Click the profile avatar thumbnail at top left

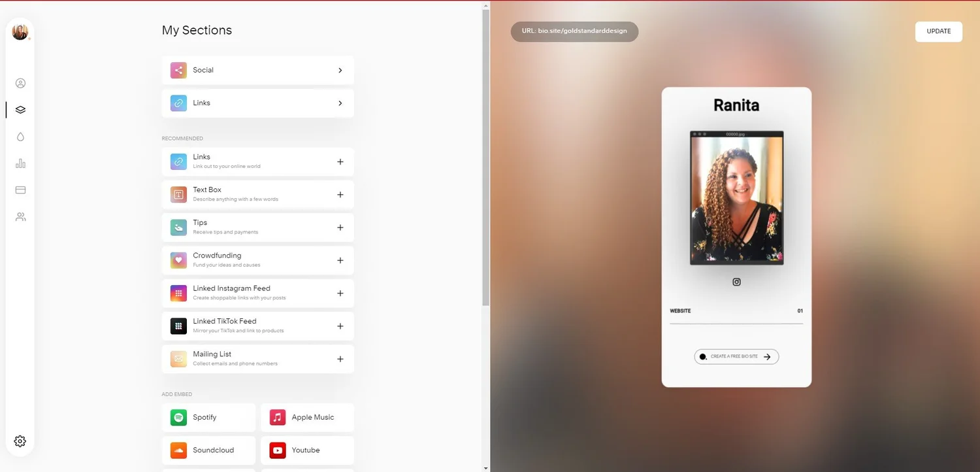click(x=20, y=31)
